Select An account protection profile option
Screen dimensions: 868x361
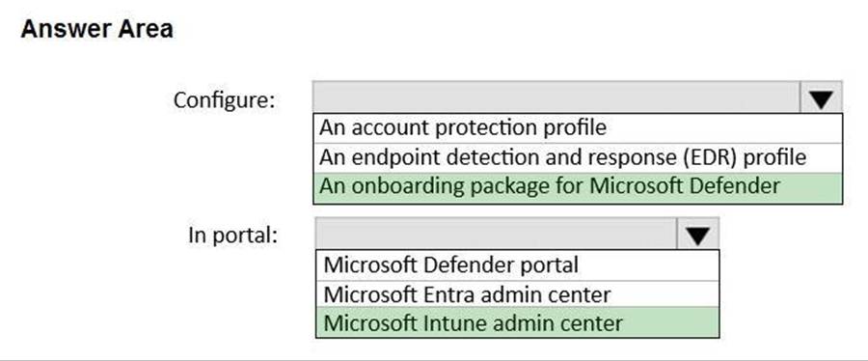coord(578,128)
